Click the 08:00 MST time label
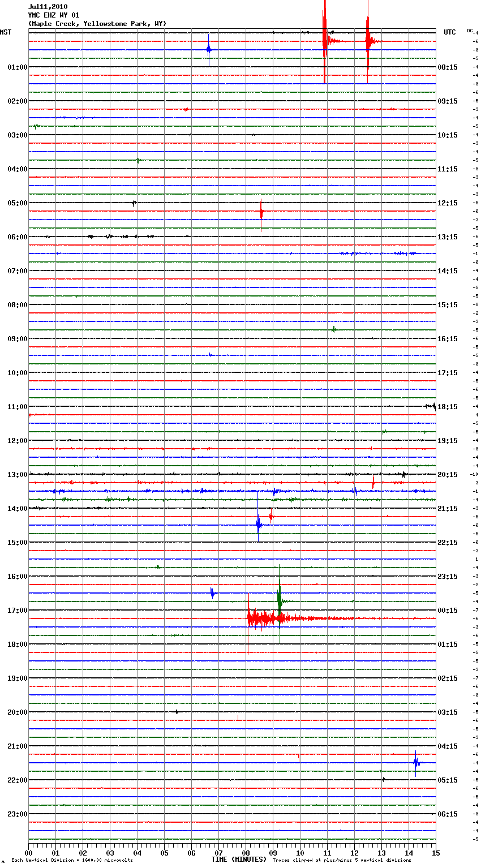The image size is (481, 868). point(18,304)
